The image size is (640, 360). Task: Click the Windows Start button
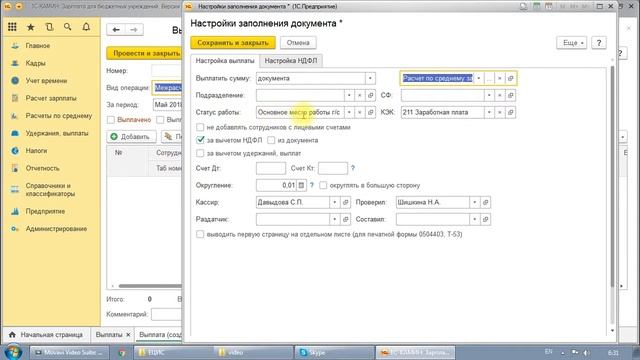coord(13,352)
